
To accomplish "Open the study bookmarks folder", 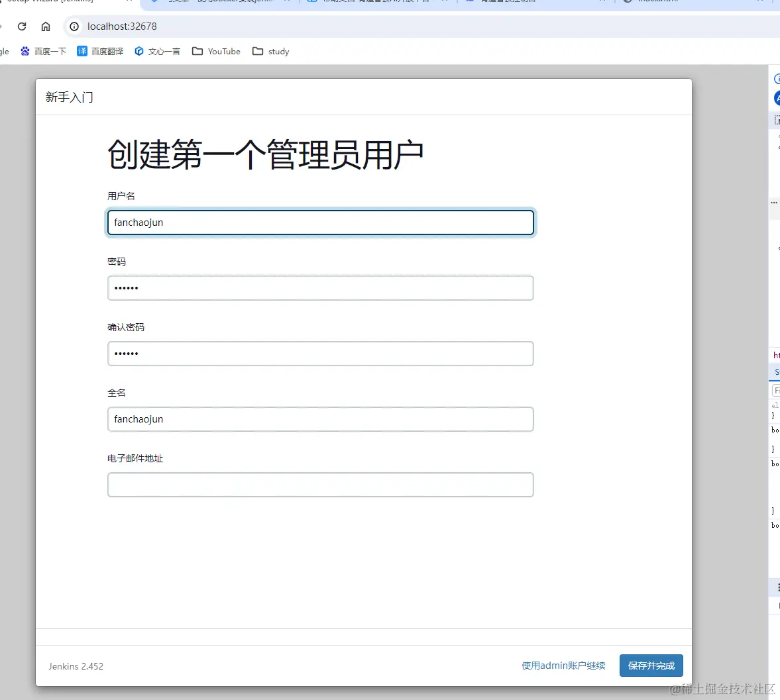I will coord(270,51).
